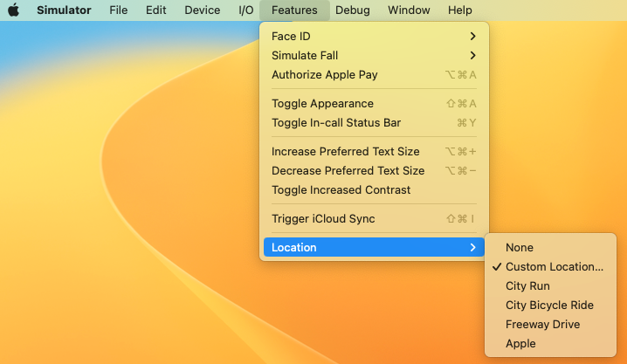Set location to City Run

click(x=550, y=285)
